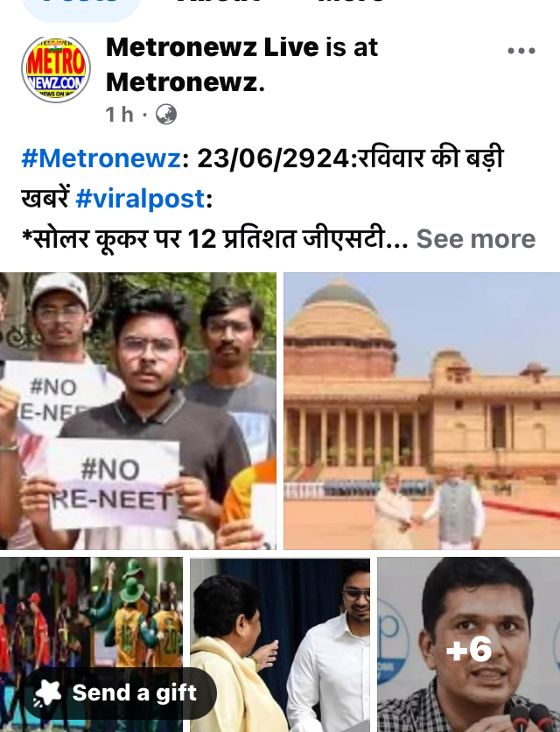Open the +6 more photos thumbnail
This screenshot has width=560, height=732.
[x=468, y=644]
